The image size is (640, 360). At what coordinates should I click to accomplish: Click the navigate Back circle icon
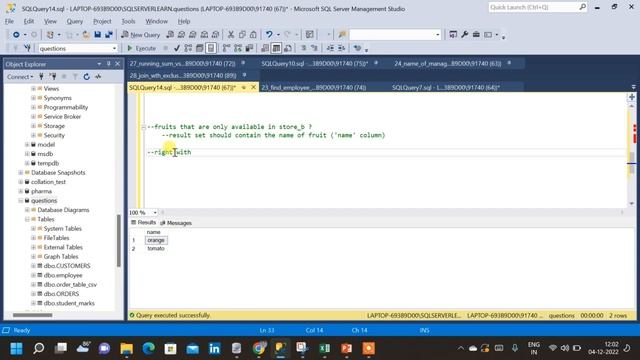(16, 35)
